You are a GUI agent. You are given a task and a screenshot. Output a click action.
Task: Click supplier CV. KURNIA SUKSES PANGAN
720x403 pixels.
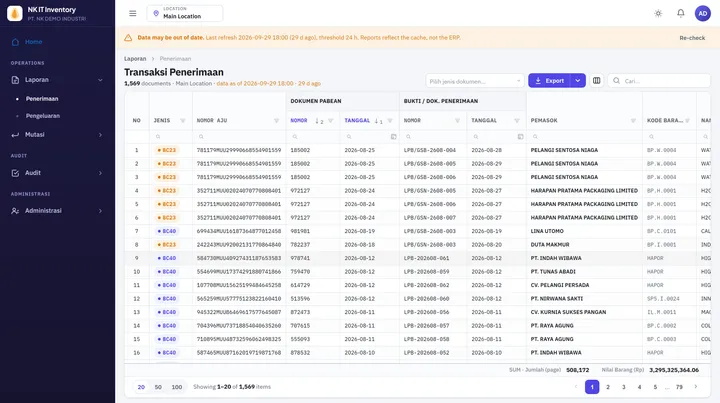pyautogui.click(x=568, y=312)
